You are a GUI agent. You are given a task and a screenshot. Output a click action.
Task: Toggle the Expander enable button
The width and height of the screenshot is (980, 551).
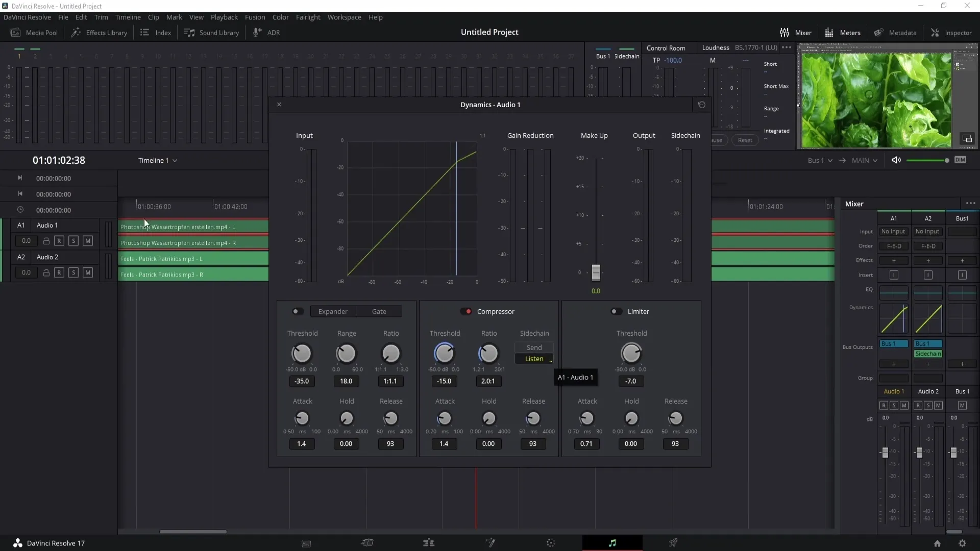296,311
